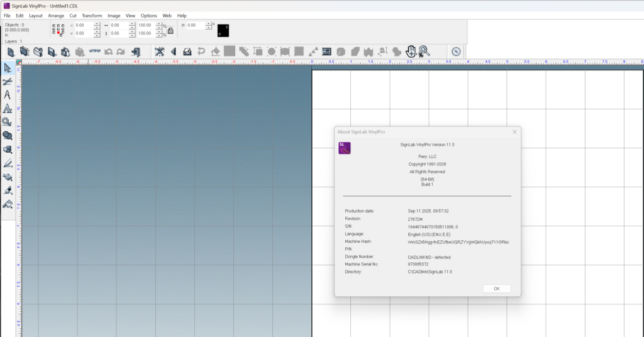Decrease the y position value spinner

pos(97,35)
